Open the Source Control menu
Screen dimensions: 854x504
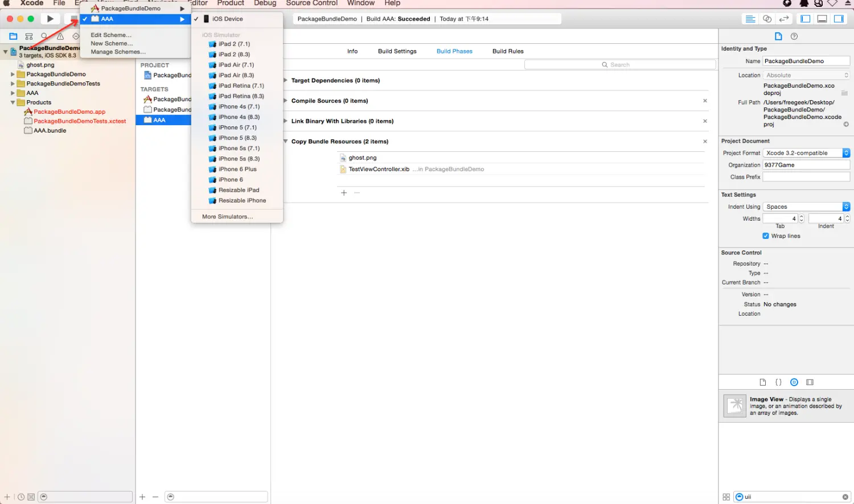[x=311, y=3]
